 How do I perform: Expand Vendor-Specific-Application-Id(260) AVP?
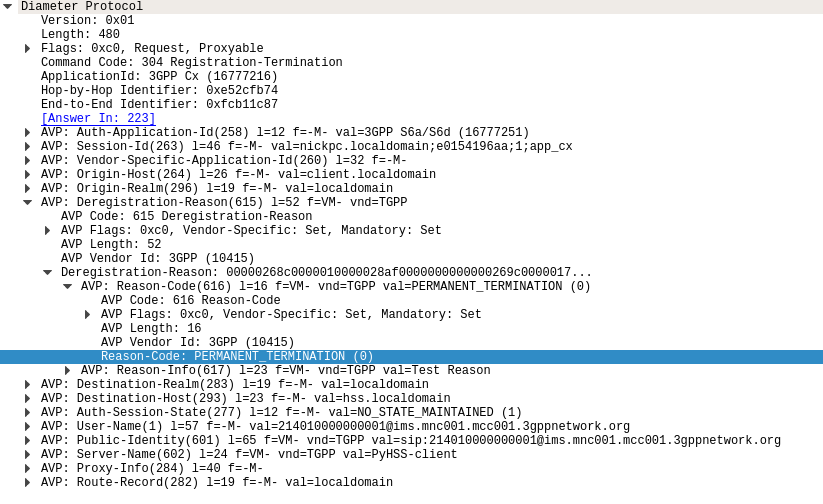coord(27,160)
